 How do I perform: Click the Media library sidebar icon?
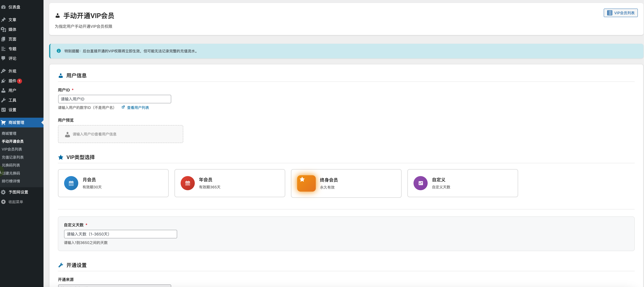click(x=4, y=29)
